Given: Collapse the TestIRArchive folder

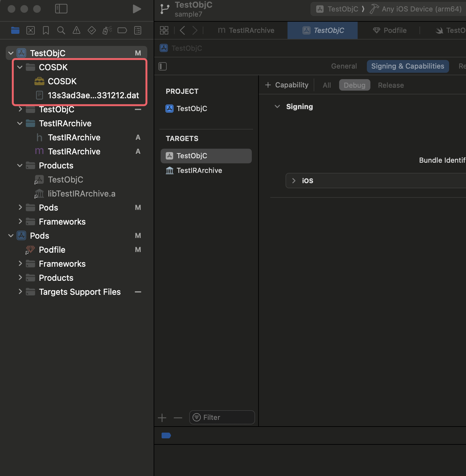Looking at the screenshot, I should click(x=20, y=123).
